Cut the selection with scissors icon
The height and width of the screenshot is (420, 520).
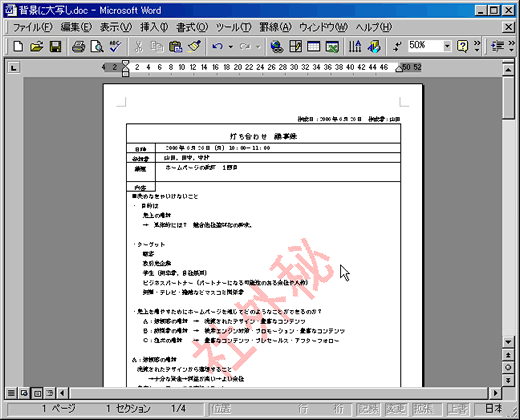point(138,46)
